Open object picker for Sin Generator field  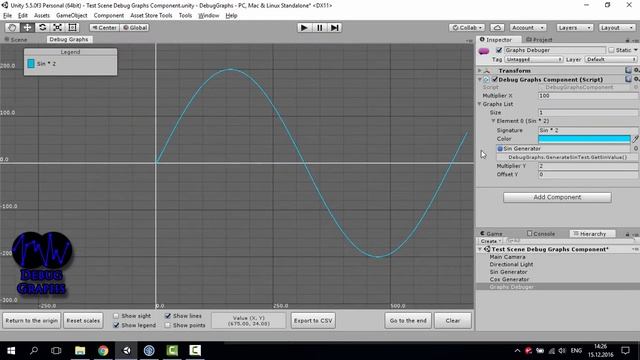[636, 149]
